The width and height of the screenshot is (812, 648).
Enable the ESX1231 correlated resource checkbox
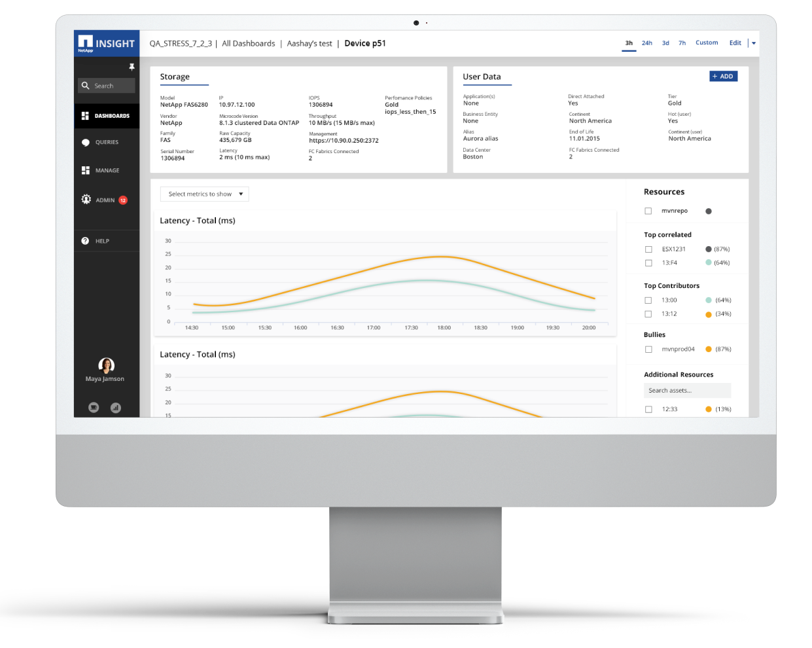pyautogui.click(x=648, y=249)
